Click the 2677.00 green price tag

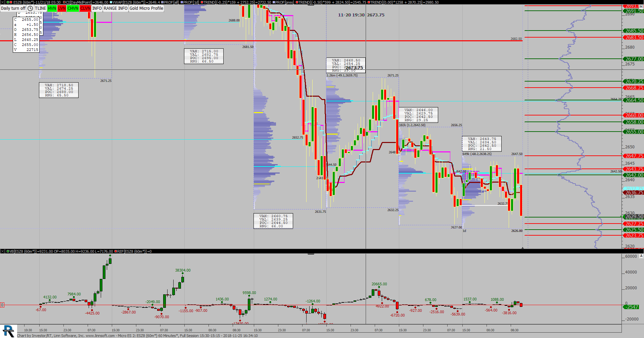pos(633,59)
